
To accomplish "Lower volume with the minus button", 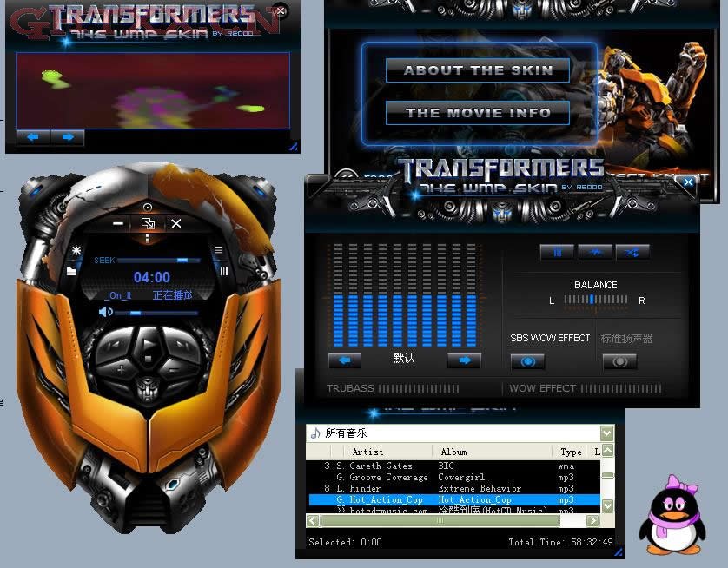I will click(x=175, y=370).
